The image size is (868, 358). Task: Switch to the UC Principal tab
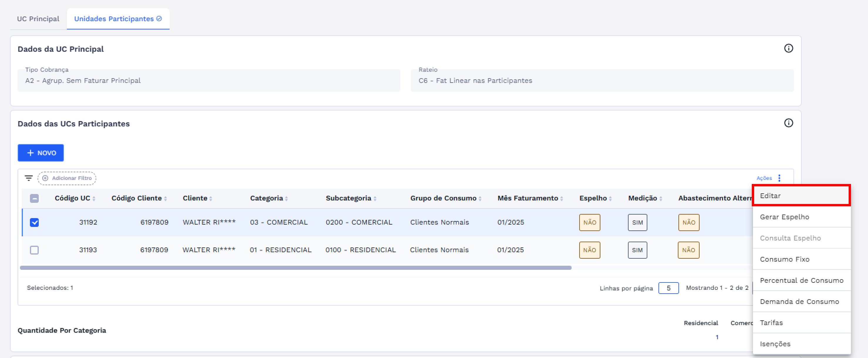[x=38, y=19]
